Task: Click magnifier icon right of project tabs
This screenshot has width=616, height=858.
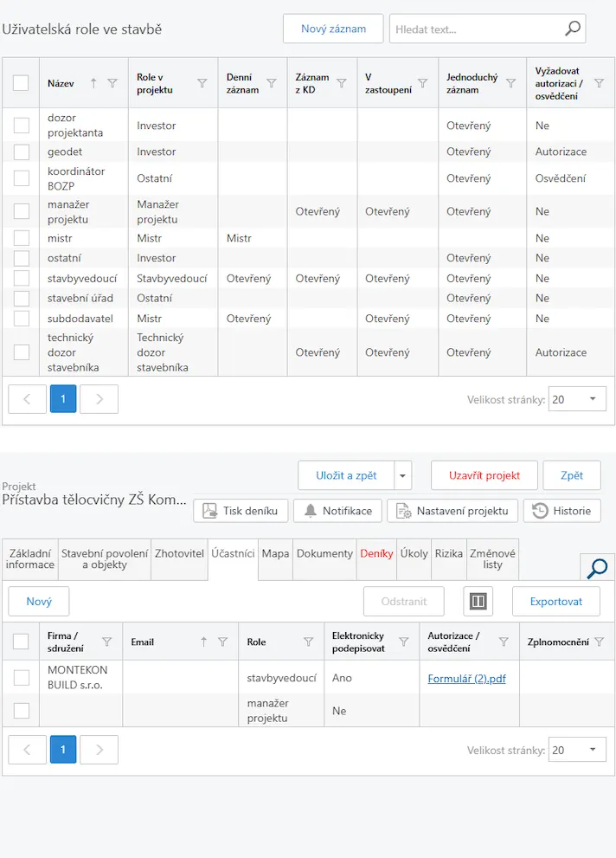Action: pos(597,568)
